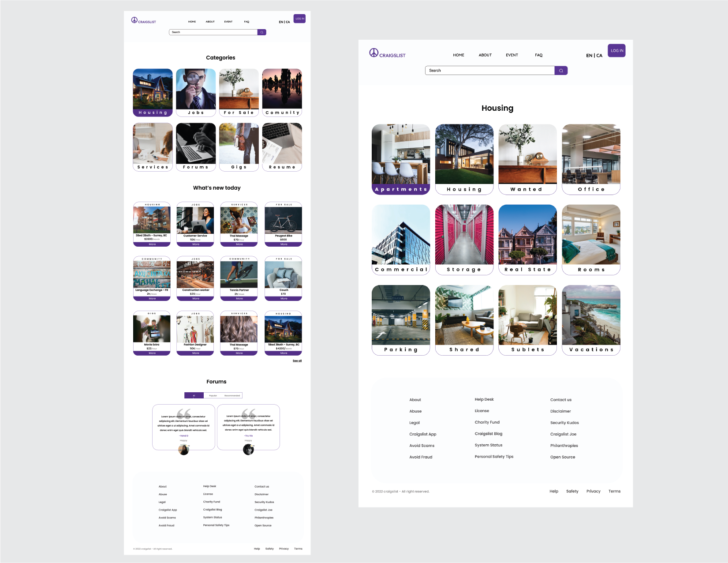
Task: Open Avoid Scams link in Housing page footer
Action: (x=422, y=446)
